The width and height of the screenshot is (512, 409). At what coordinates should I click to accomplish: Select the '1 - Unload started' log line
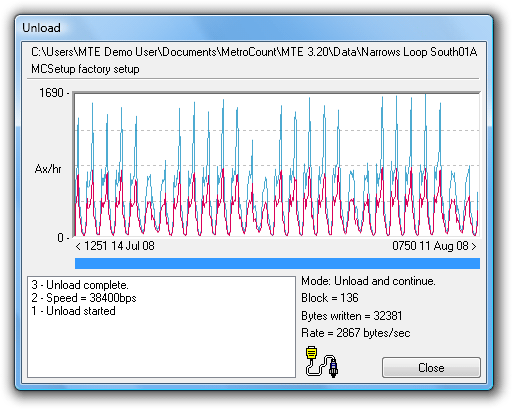pos(73,311)
